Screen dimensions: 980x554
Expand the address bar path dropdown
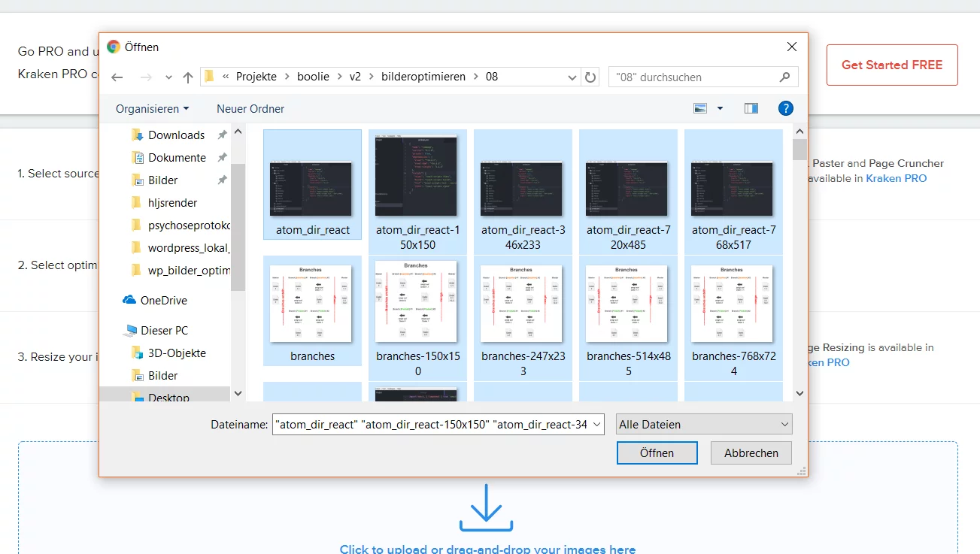572,77
